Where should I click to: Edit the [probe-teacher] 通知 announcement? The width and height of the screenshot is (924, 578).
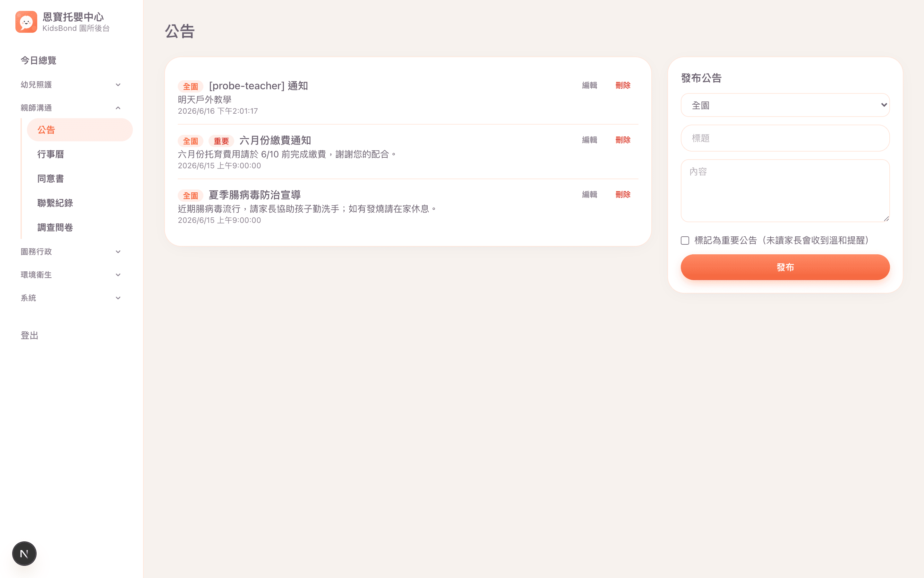pyautogui.click(x=589, y=85)
